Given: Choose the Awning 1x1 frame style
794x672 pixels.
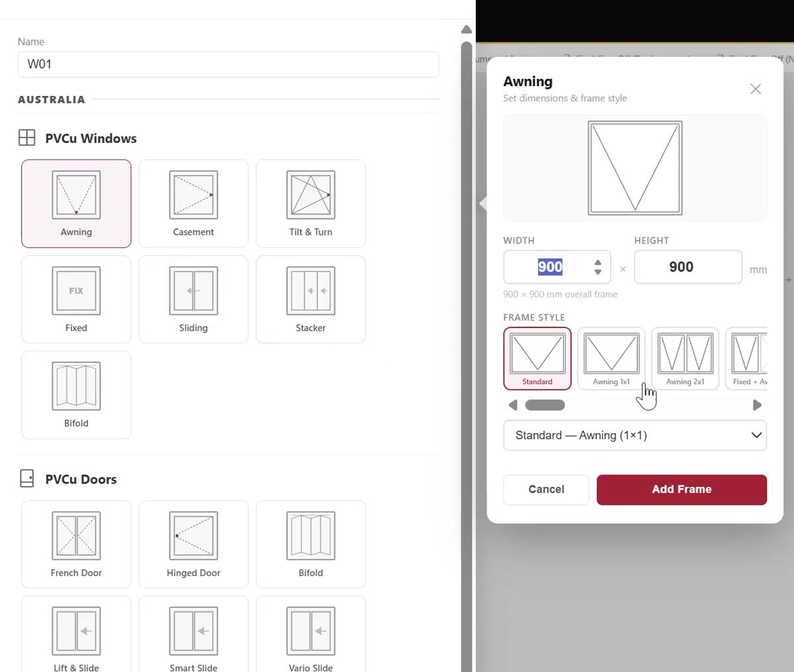Looking at the screenshot, I should click(x=611, y=358).
